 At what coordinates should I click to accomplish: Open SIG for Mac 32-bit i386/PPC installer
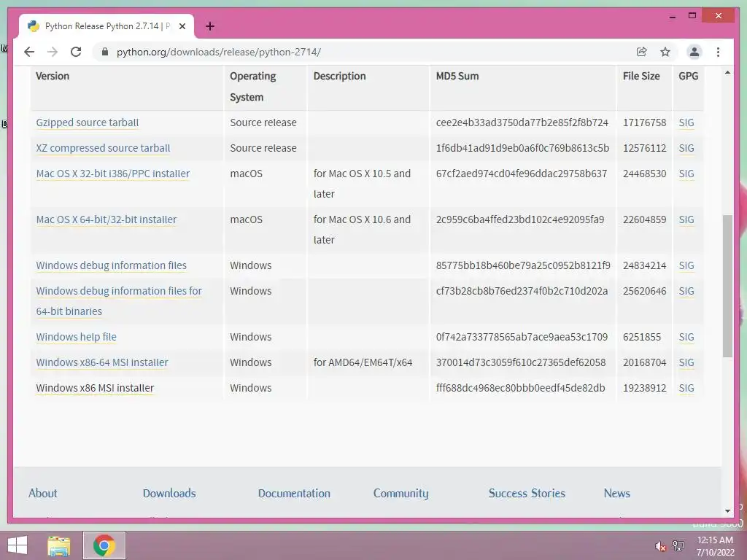(686, 174)
